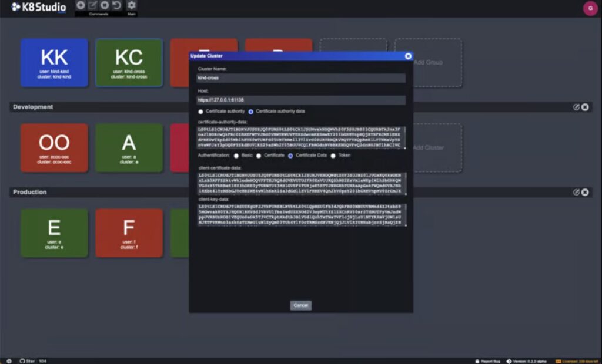Choose Certificate authentication radio button
This screenshot has width=602, height=364.
pyautogui.click(x=259, y=156)
